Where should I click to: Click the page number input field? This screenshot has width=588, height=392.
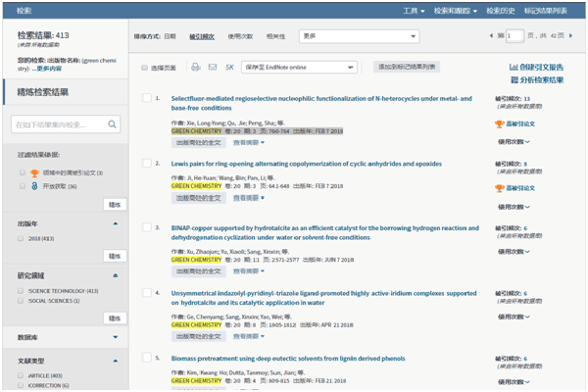[x=514, y=37]
